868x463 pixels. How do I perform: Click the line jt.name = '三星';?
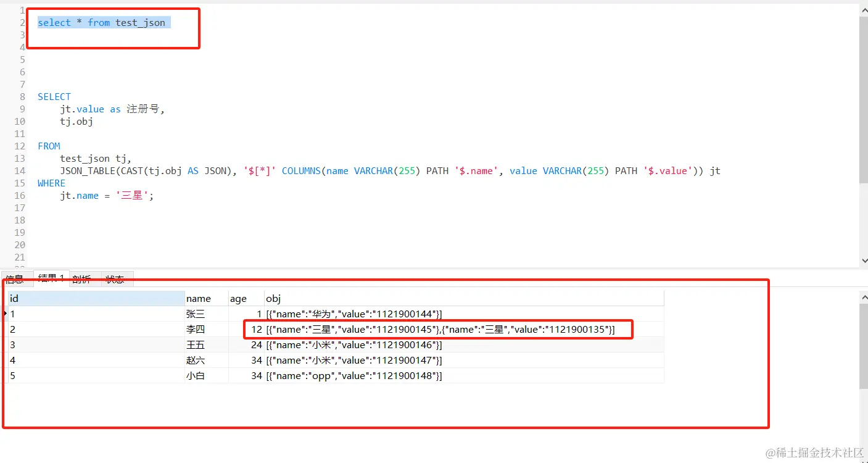click(106, 196)
